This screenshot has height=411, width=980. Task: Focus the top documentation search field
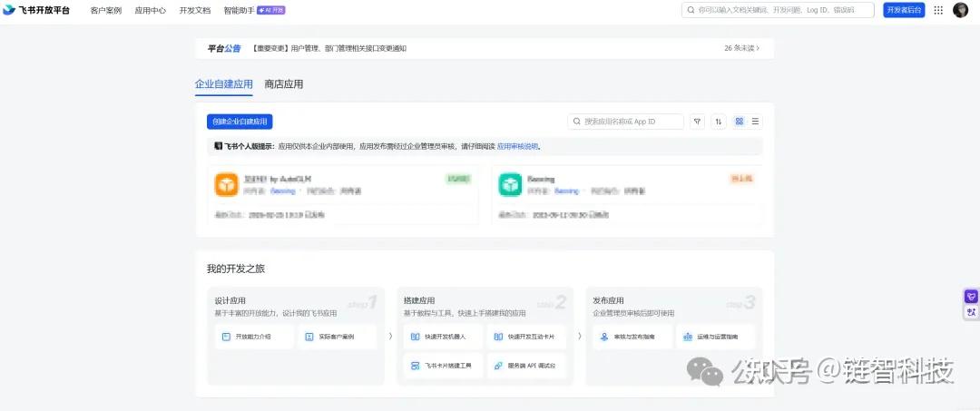778,10
